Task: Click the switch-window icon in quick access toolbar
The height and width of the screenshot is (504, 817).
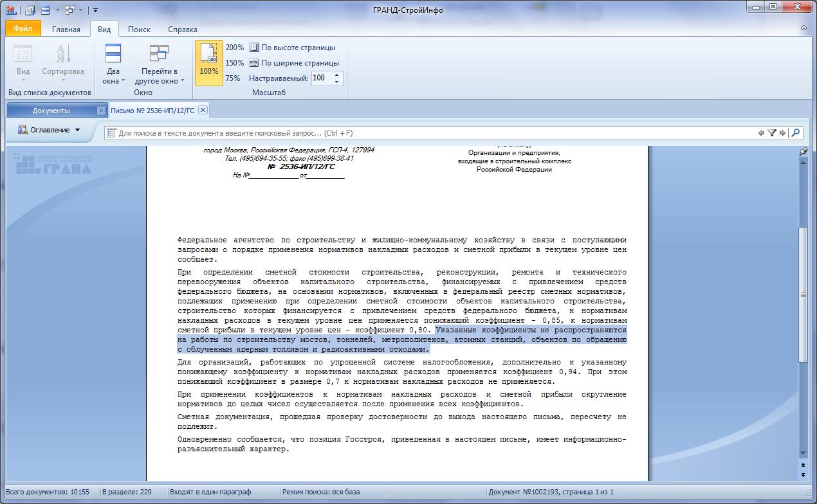Action: click(70, 10)
